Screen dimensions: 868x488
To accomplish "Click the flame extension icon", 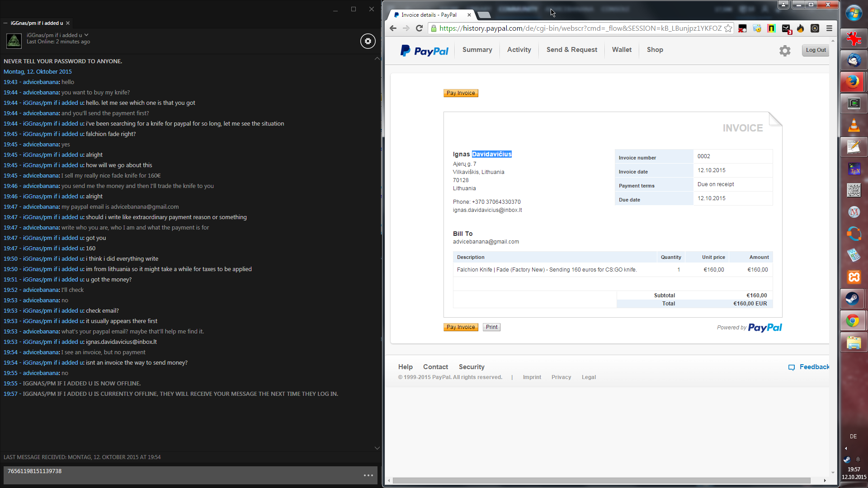I will (x=800, y=28).
